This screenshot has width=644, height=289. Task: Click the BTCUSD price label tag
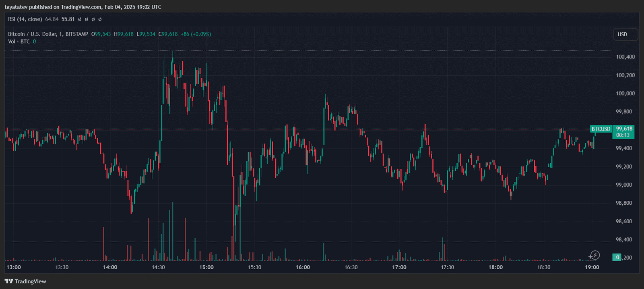(601, 129)
